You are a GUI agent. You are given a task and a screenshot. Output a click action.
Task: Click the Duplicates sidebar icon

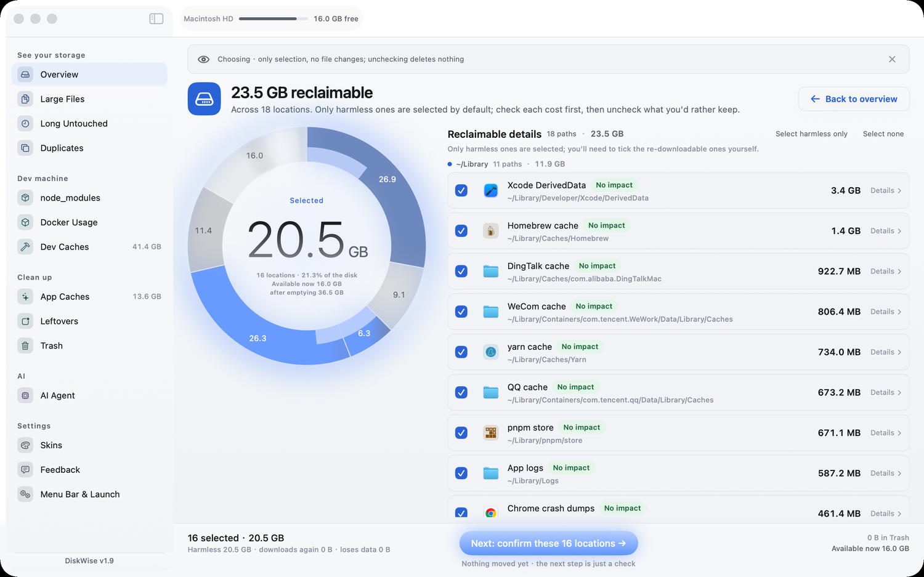(x=25, y=148)
